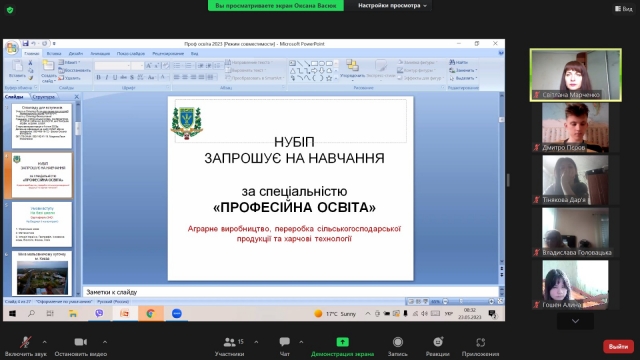Stop camera with Остановить видео button
This screenshot has height=360, width=640.
point(80,346)
